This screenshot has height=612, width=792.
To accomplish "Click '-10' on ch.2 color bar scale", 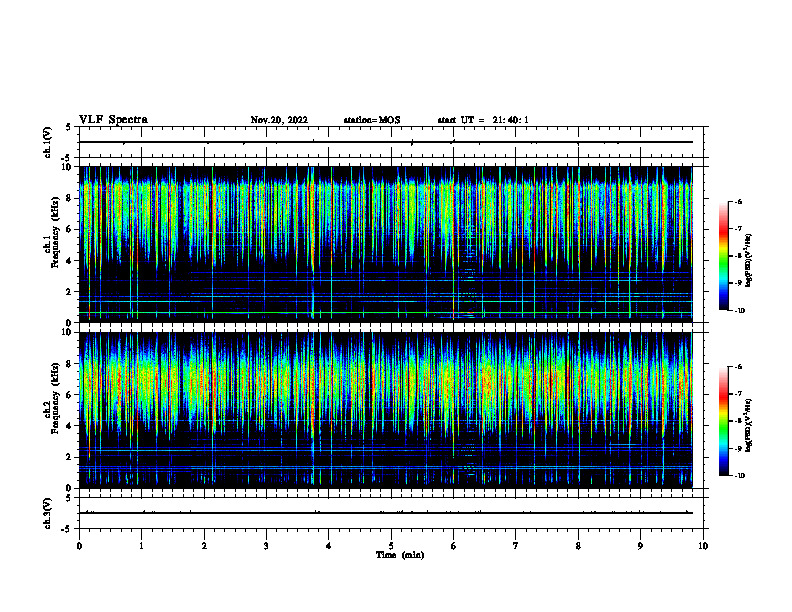I will pos(739,476).
